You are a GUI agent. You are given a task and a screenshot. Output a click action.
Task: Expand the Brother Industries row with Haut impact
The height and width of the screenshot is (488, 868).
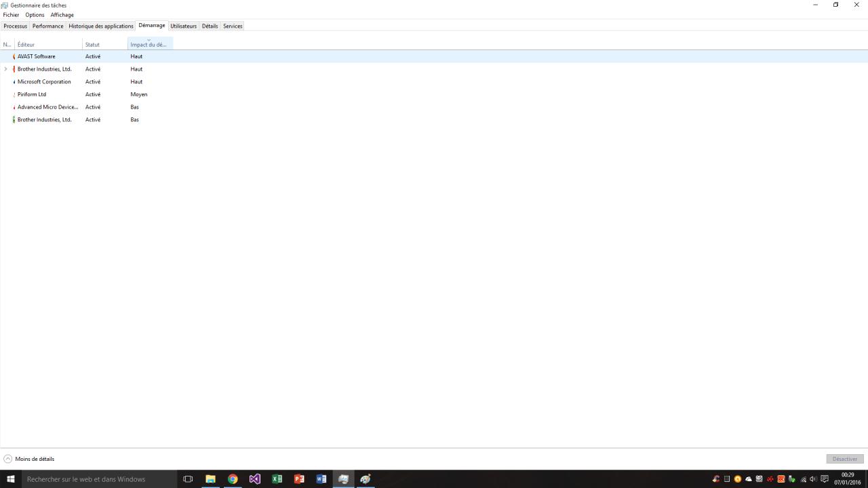tap(6, 69)
